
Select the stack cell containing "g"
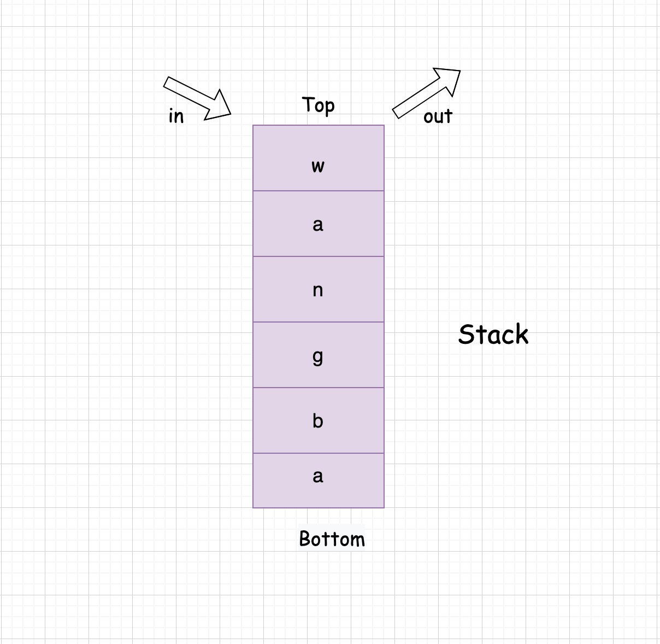[x=318, y=355]
